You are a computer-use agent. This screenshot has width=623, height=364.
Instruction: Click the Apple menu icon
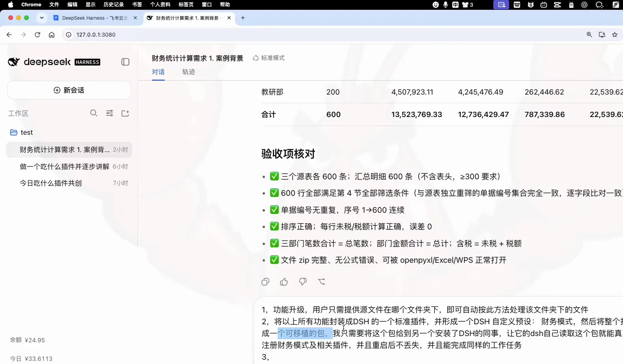click(11, 5)
